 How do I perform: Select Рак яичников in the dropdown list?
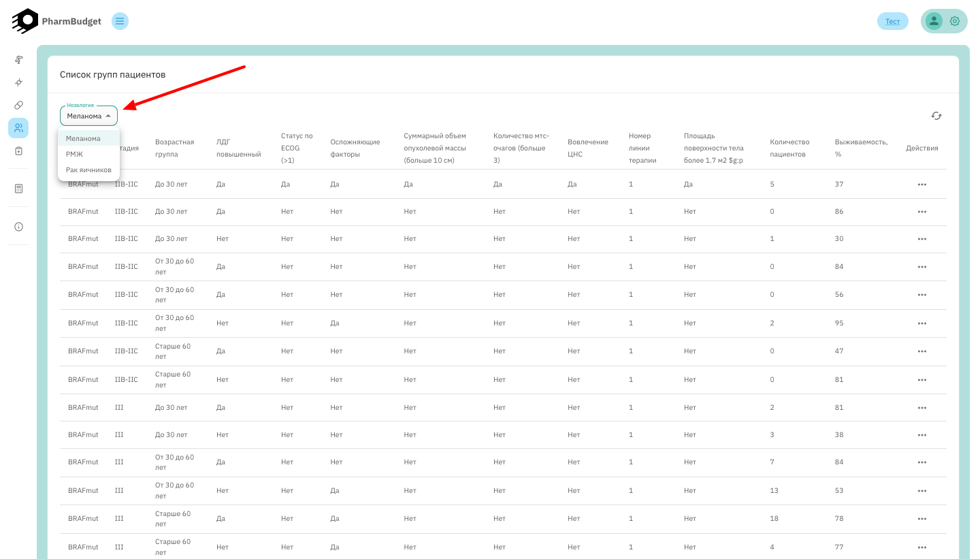tap(88, 170)
